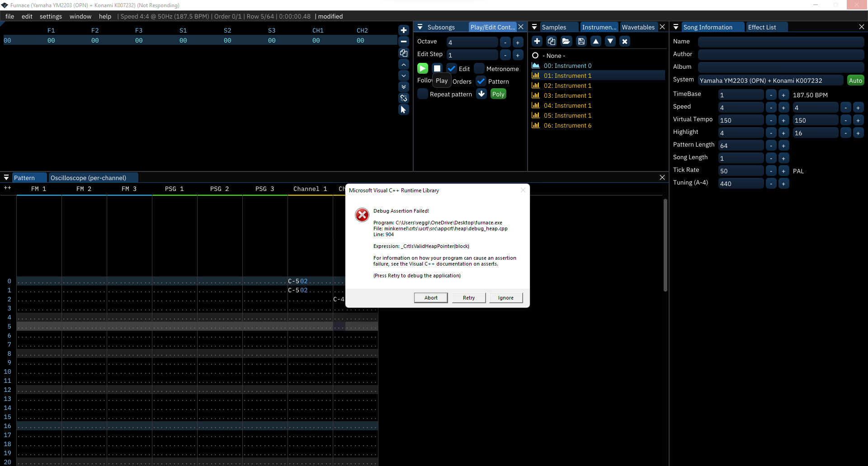Viewport: 868px width, 466px height.
Task: Open the - None - instrument dropdown
Action: pos(553,55)
